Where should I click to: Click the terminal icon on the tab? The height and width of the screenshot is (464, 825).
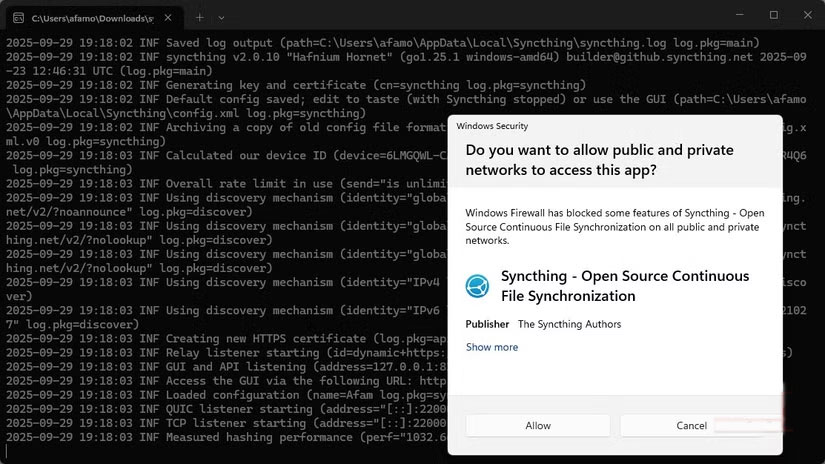tap(19, 18)
